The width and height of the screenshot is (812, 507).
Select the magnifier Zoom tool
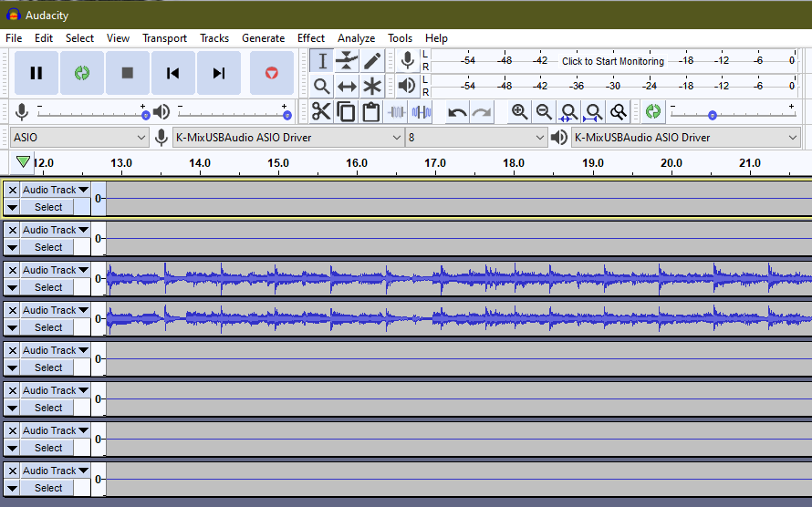[322, 86]
